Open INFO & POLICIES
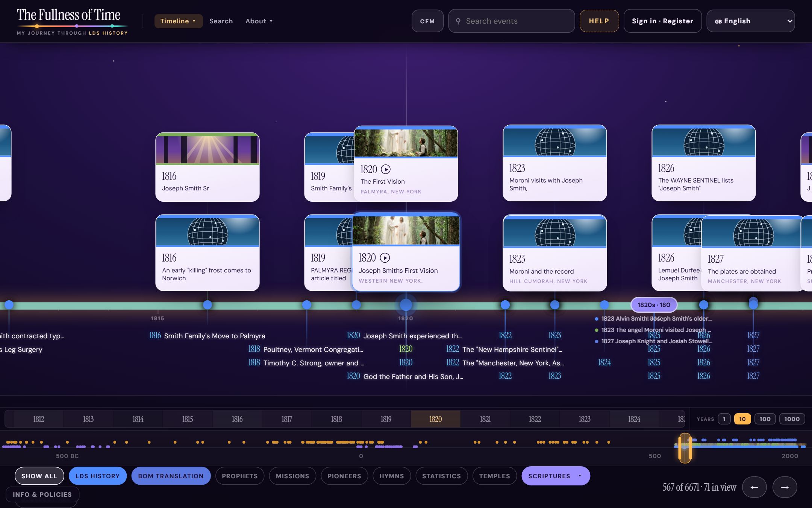812x508 pixels. [x=42, y=494]
